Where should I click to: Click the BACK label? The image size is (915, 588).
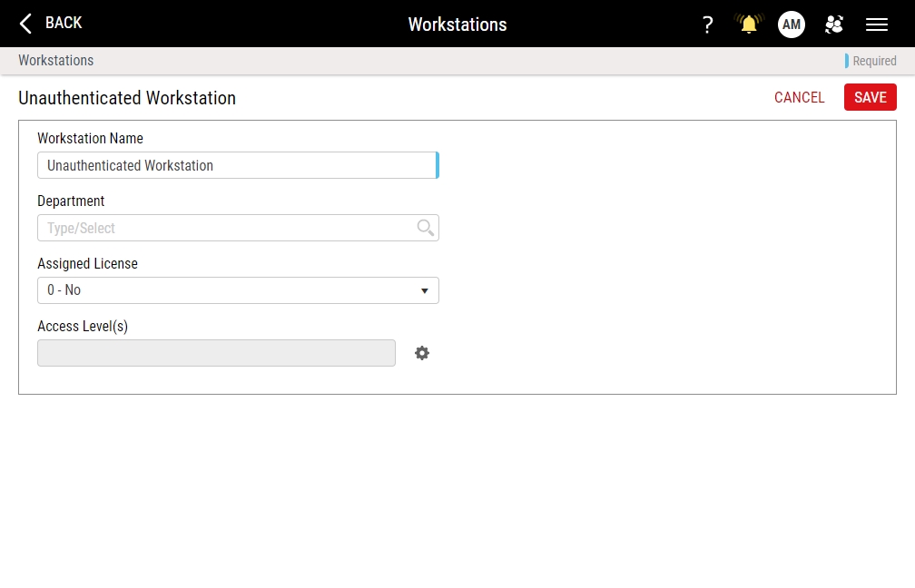(64, 23)
